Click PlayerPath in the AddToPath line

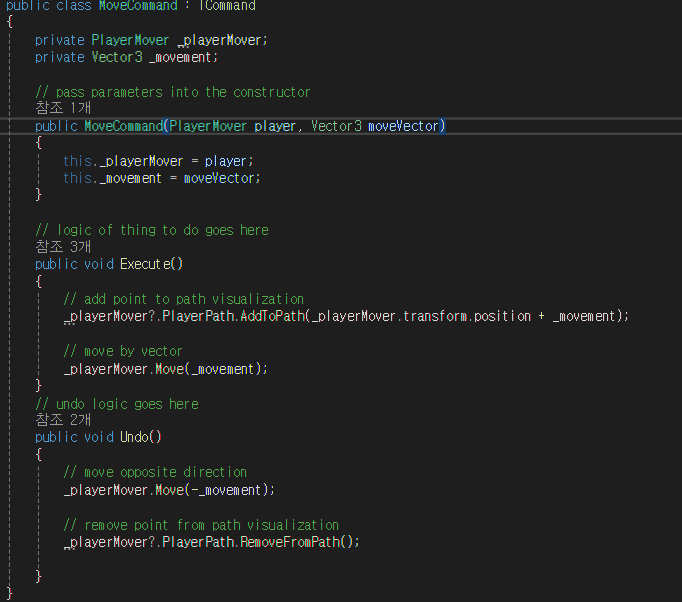198,316
